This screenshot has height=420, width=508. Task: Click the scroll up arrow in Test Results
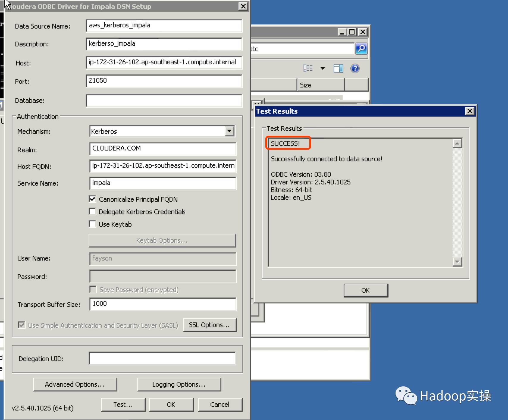[x=457, y=143]
